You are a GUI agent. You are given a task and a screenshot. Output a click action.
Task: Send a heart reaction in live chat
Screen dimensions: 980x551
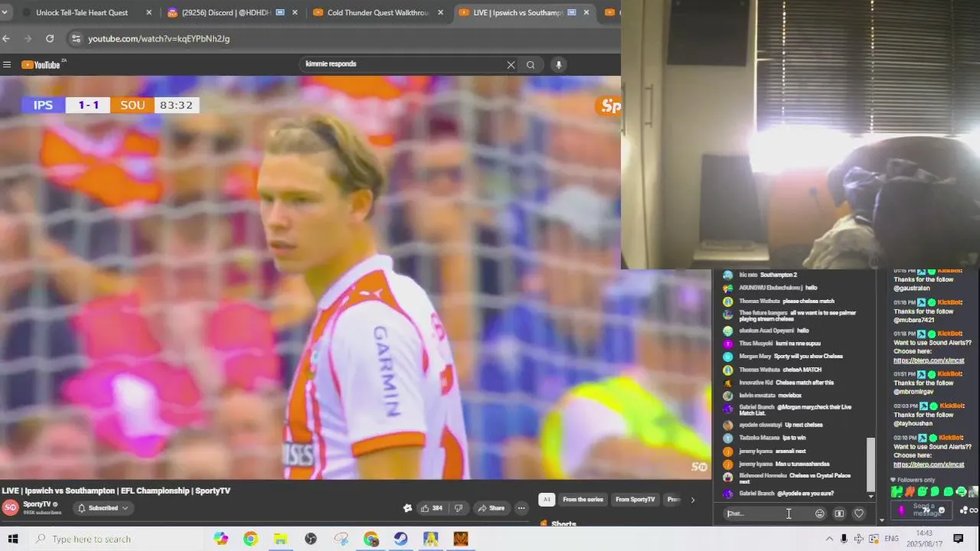[859, 514]
